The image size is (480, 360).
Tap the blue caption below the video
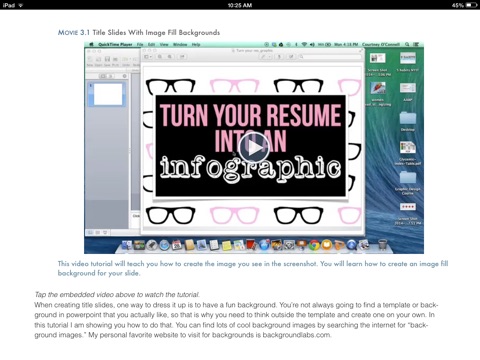click(x=253, y=268)
